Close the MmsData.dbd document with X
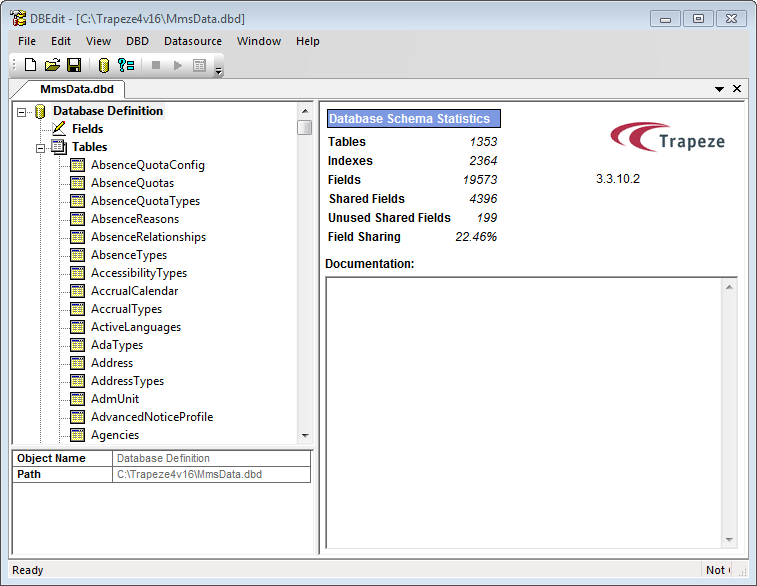Image resolution: width=757 pixels, height=586 pixels. (738, 89)
